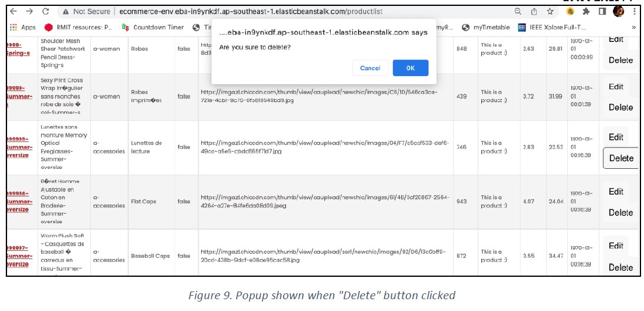644x311 pixels.
Task: Open the myTimetable bookmark
Action: click(486, 28)
